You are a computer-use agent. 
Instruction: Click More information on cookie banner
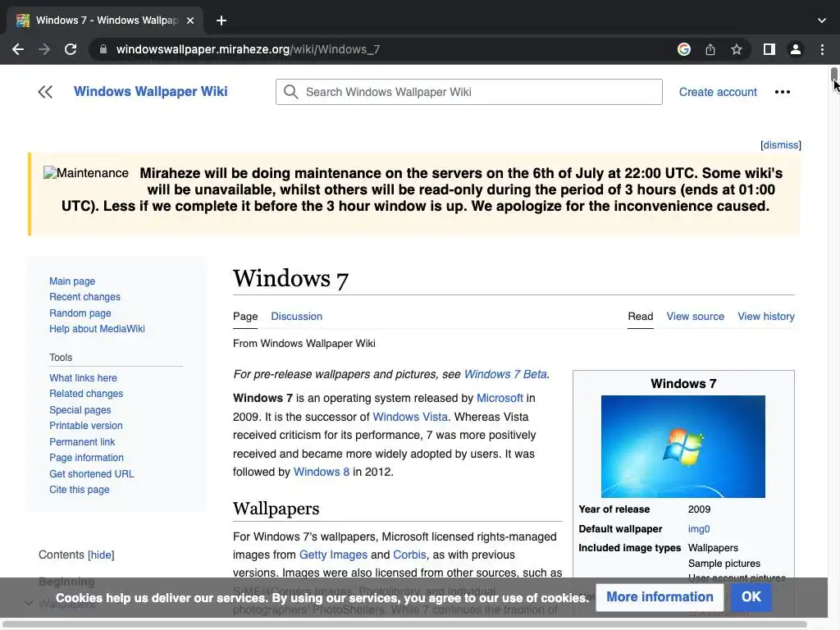tap(660, 597)
